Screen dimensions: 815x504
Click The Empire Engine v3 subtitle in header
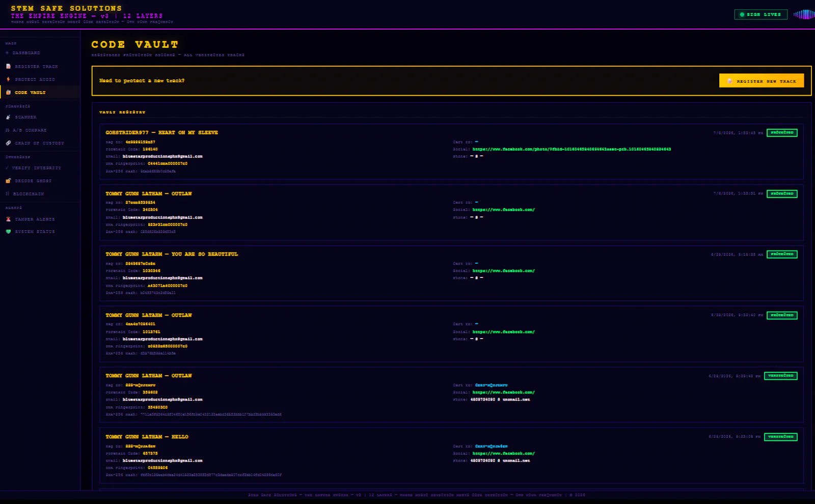click(x=87, y=16)
